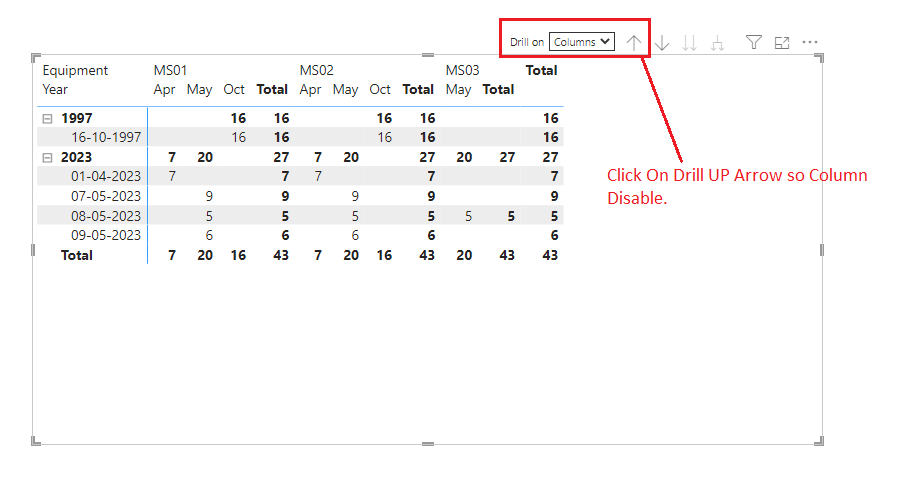Click the top-left corner handle of visual
Screen dimensions: 905x495
(35, 58)
